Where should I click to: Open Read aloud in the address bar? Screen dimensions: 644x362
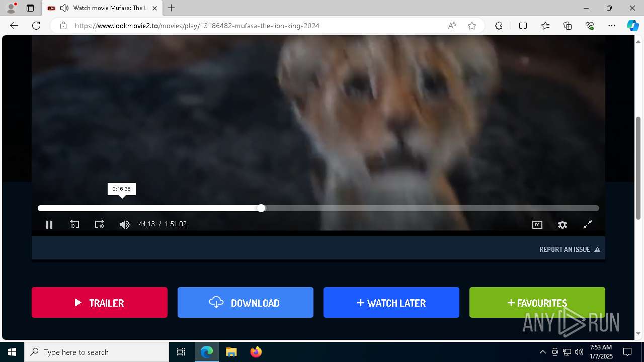[452, 26]
